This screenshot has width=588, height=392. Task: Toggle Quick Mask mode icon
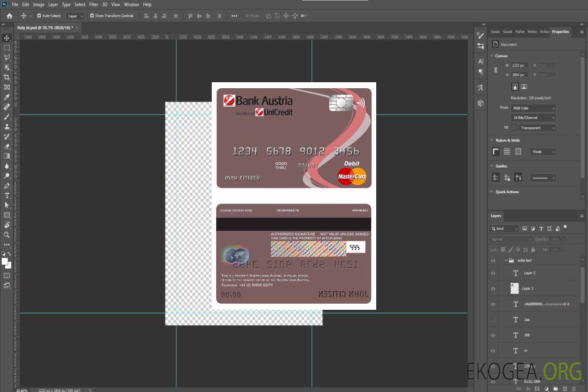(7, 275)
